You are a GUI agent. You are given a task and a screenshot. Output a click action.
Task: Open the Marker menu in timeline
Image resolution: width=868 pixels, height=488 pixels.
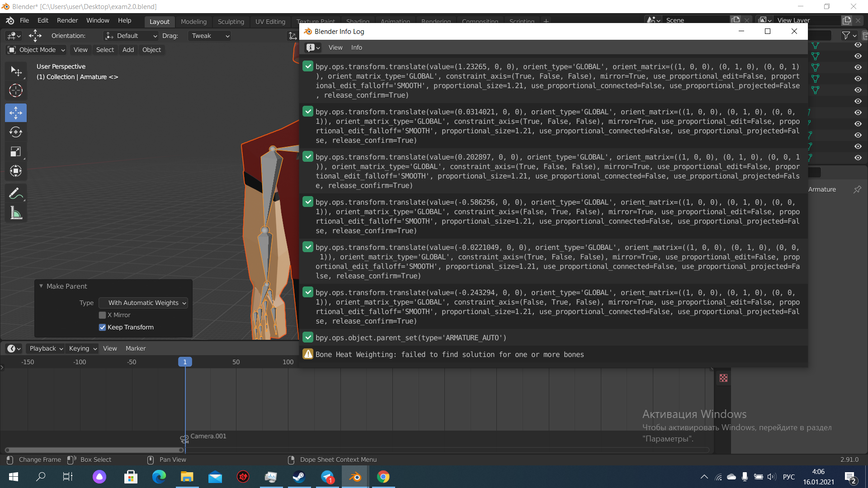click(136, 348)
